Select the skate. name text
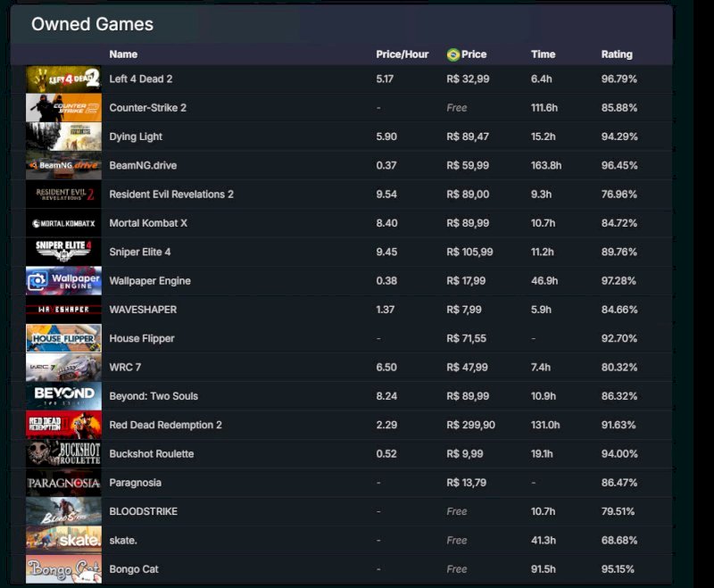The height and width of the screenshot is (588, 714). (x=123, y=540)
